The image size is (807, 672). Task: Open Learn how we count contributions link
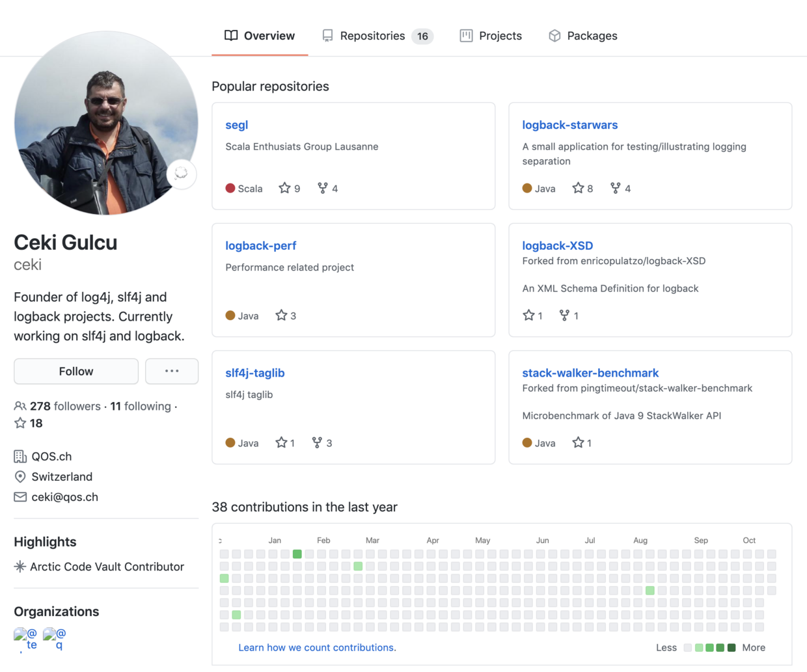pos(317,647)
